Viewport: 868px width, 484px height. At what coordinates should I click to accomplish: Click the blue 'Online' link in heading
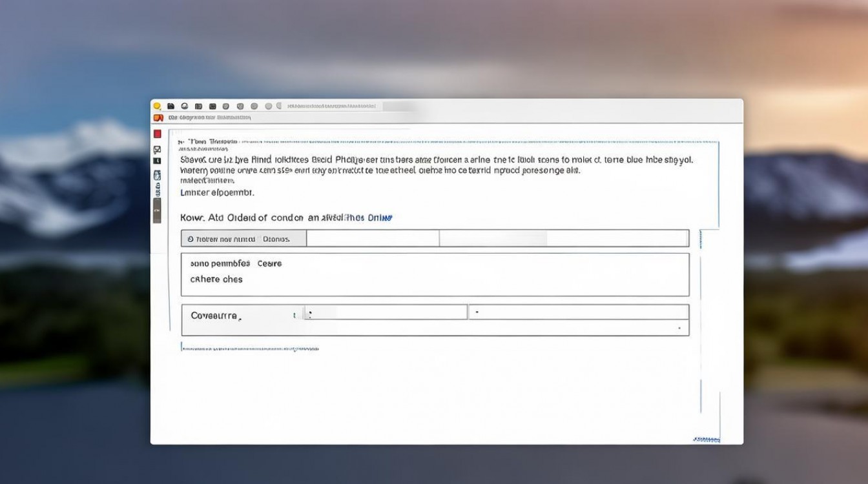[x=380, y=218]
